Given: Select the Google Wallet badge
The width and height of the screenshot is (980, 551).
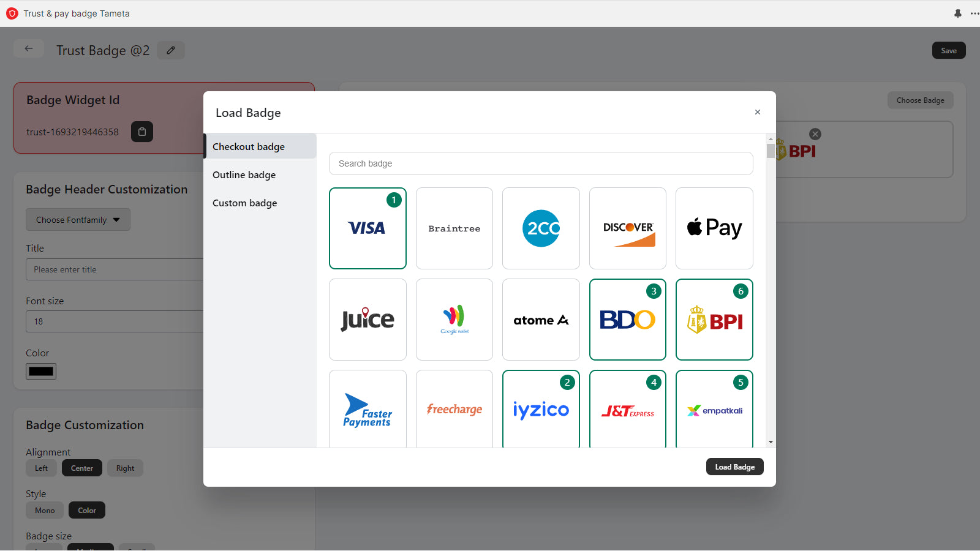Looking at the screenshot, I should (454, 319).
